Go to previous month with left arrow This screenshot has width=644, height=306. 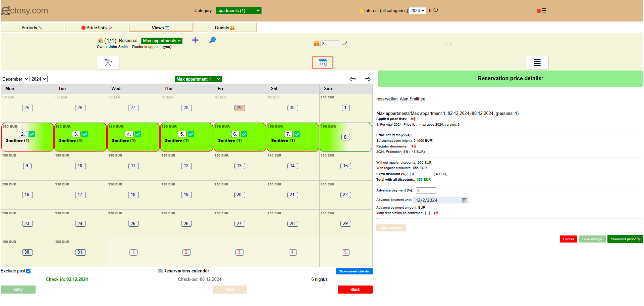tap(352, 79)
